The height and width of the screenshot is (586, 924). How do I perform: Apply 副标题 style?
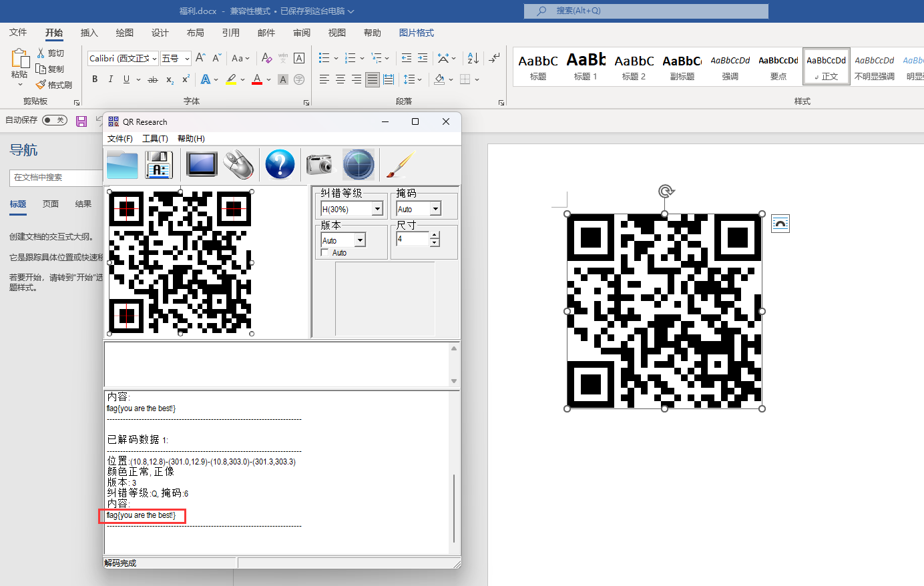pyautogui.click(x=682, y=66)
